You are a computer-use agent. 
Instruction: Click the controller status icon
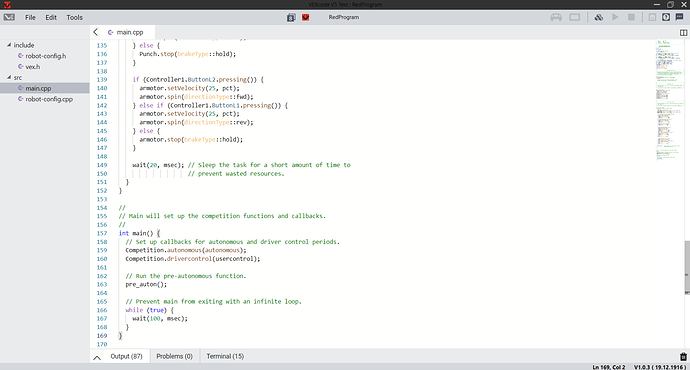556,17
